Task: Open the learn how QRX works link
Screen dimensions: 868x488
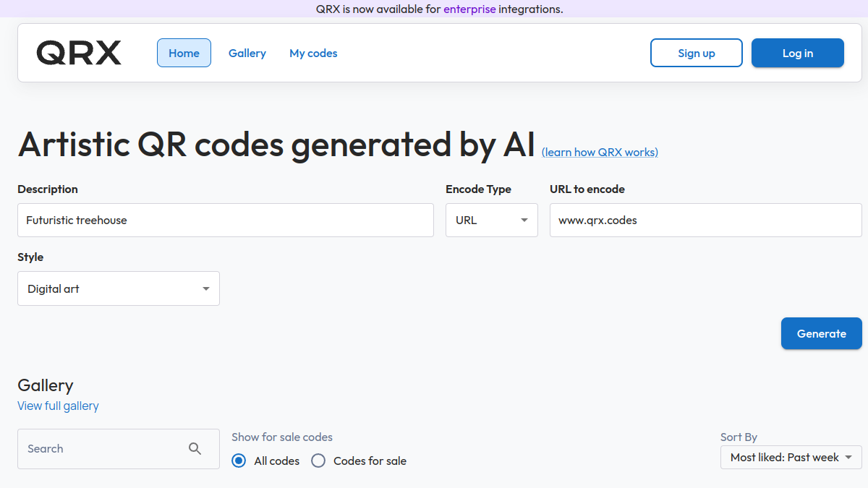Action: (600, 152)
